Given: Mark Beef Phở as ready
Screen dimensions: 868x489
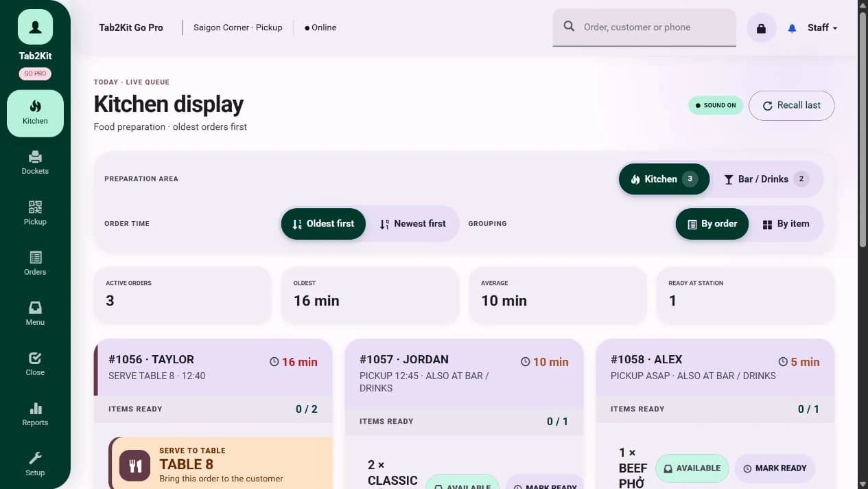Looking at the screenshot, I should click(775, 468).
